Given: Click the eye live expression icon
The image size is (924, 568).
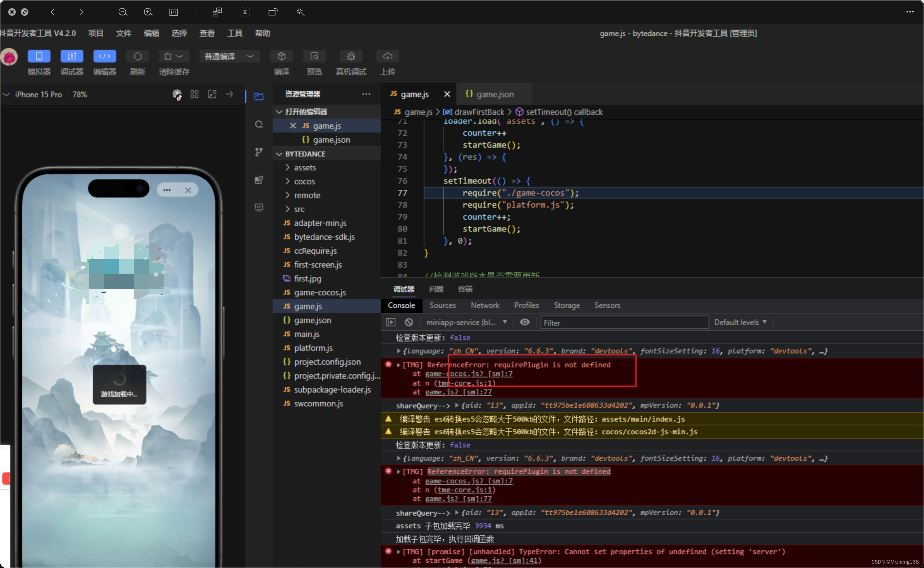Looking at the screenshot, I should 525,322.
